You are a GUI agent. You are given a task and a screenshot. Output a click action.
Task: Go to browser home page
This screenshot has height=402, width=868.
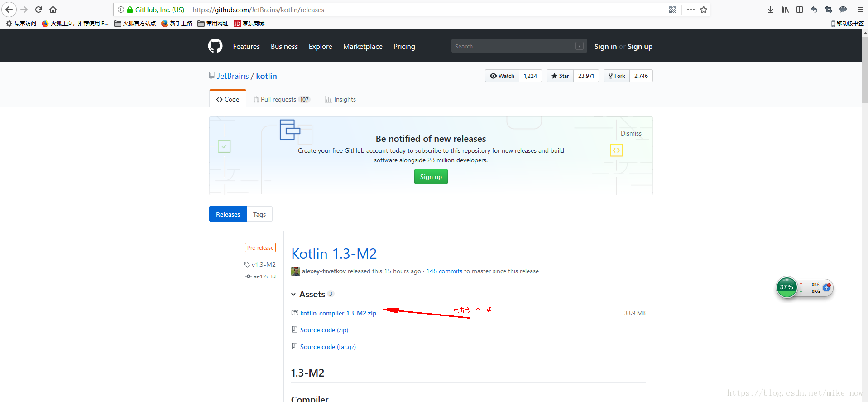[x=53, y=10]
